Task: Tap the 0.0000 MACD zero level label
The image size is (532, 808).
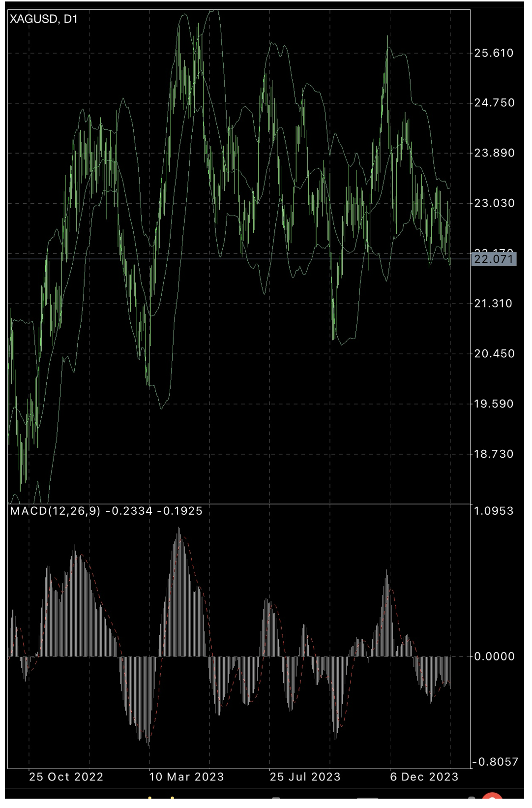Action: click(494, 656)
